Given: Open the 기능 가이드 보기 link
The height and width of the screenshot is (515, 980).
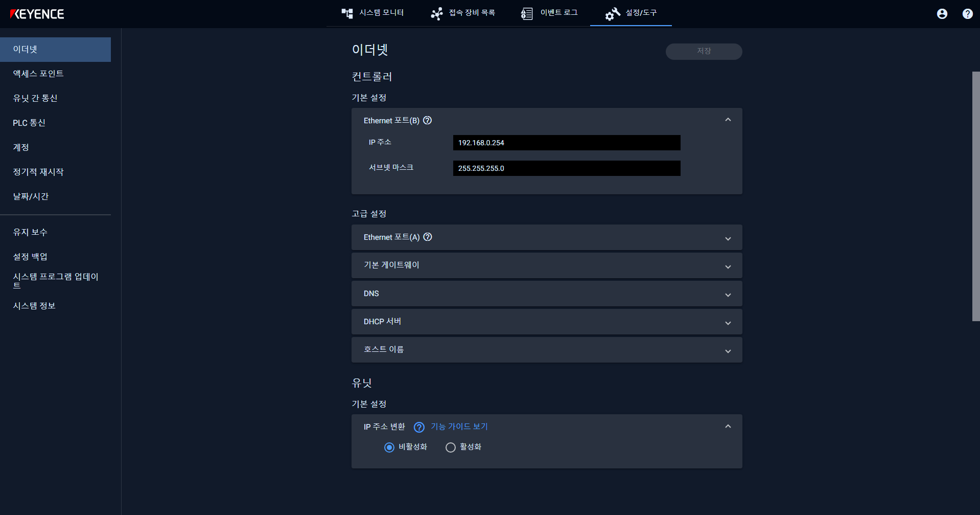Looking at the screenshot, I should (x=459, y=427).
